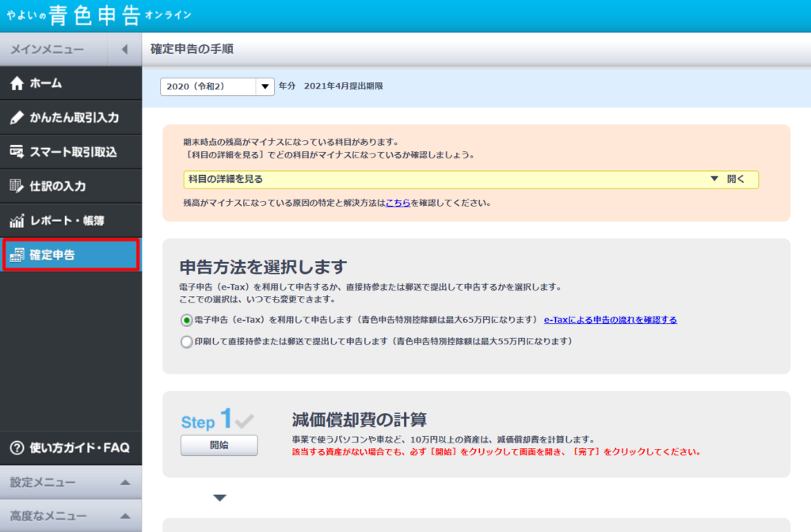This screenshot has width=811, height=532.
Task: Open ホーム menu item
Action: (70, 83)
